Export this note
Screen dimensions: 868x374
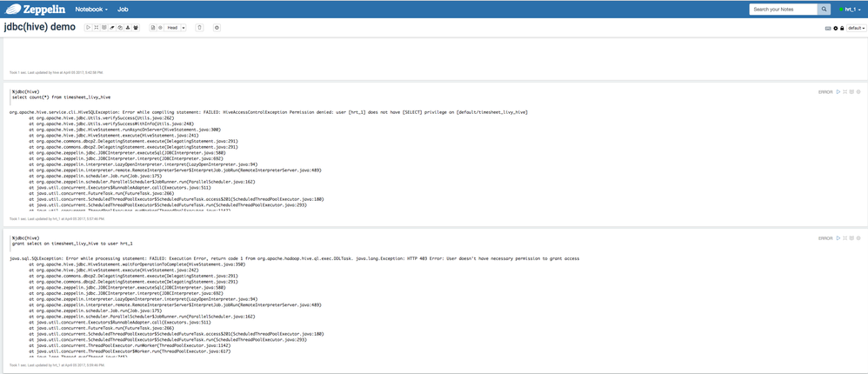point(128,28)
